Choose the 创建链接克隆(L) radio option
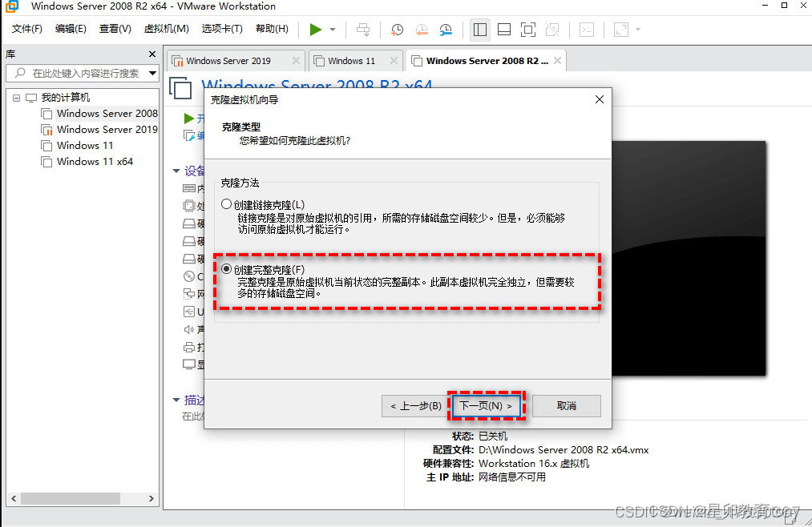Image resolution: width=812 pixels, height=527 pixels. (226, 204)
